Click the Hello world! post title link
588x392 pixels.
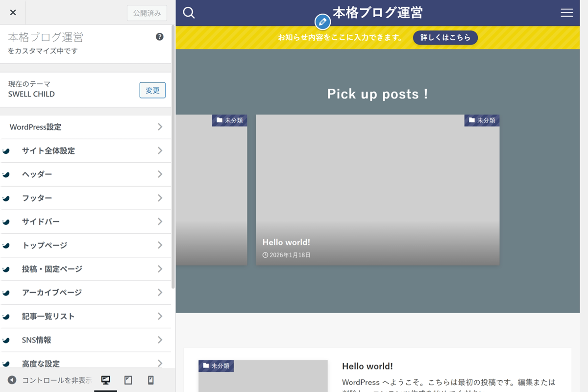(367, 366)
